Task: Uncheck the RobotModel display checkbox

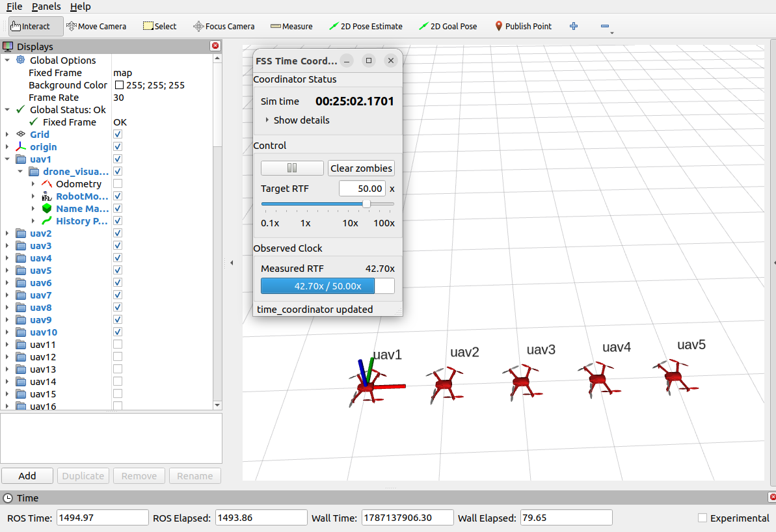Action: click(118, 196)
